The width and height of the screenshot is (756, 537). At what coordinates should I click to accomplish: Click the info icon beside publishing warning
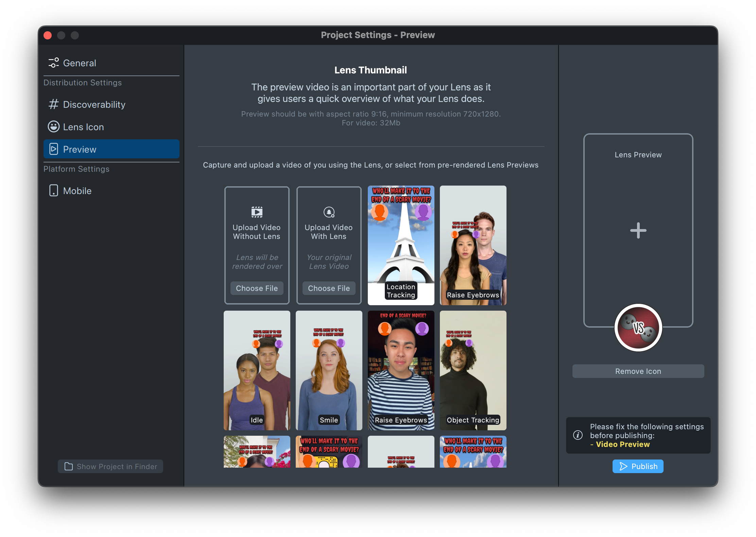(578, 435)
